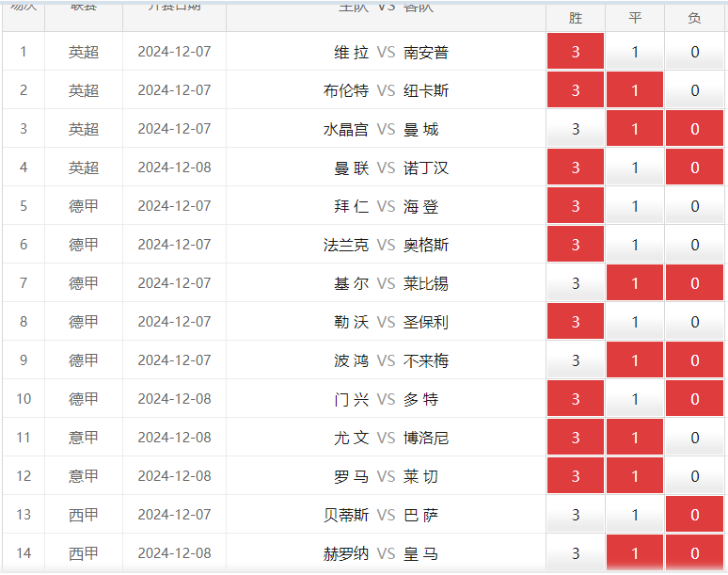Toggle draw option 1 for 基尔 VS 莱比锡
The height and width of the screenshot is (575, 728).
point(635,282)
